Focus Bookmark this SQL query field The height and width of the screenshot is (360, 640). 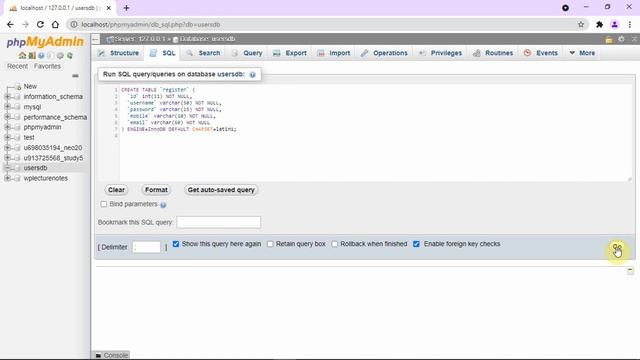coord(219,222)
